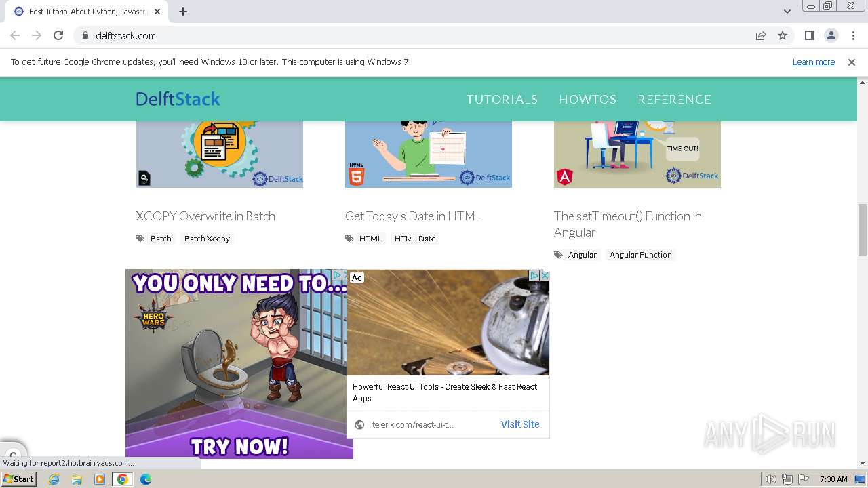Click the grinder image in Telerik ad

[x=448, y=323]
